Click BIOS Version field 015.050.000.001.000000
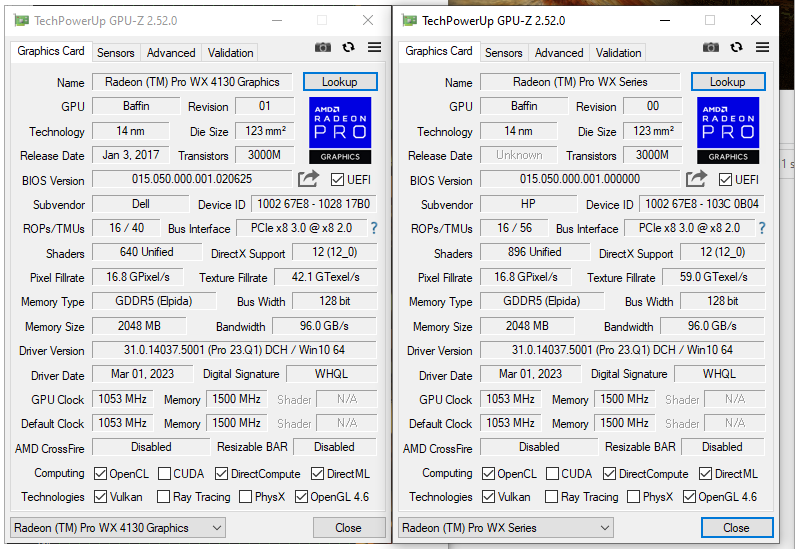This screenshot has height=549, width=795. pyautogui.click(x=580, y=179)
